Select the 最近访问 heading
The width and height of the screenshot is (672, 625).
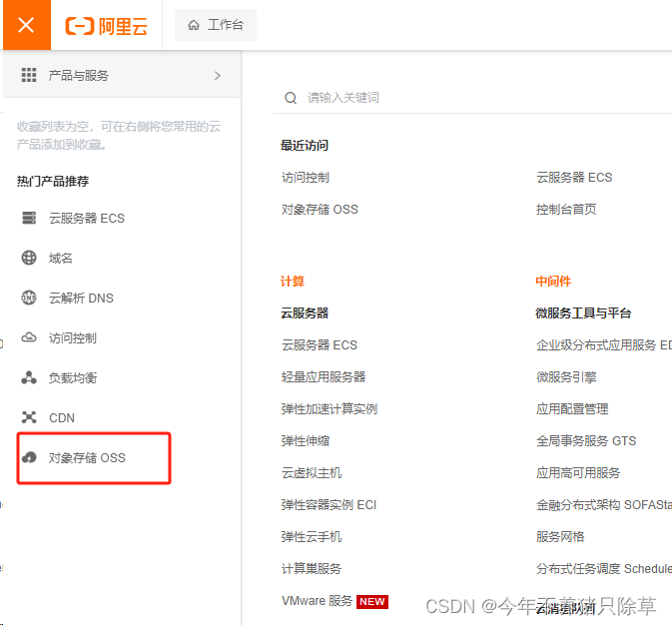pyautogui.click(x=305, y=146)
